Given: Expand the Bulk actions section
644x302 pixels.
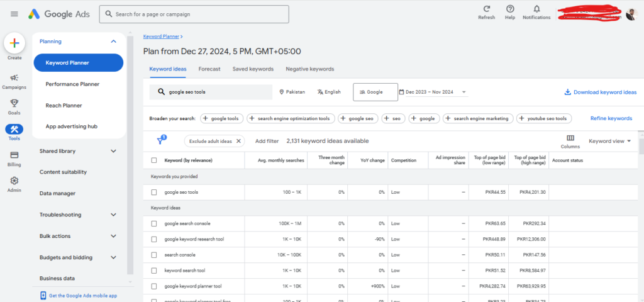Looking at the screenshot, I should (x=114, y=236).
